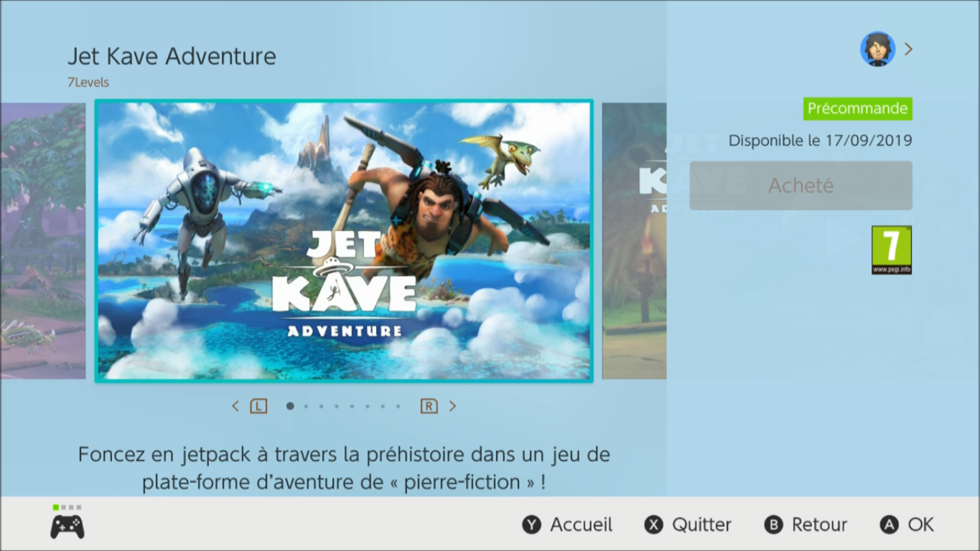Open the main Jet Kave Adventure artwork
This screenshot has height=551, width=980.
click(x=344, y=241)
